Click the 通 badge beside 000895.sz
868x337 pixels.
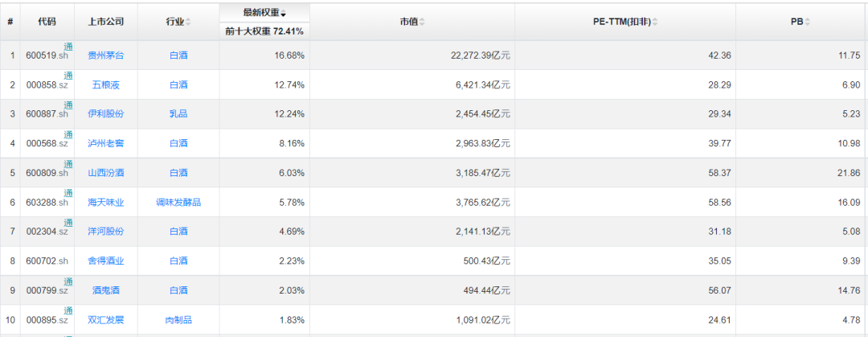click(68, 312)
